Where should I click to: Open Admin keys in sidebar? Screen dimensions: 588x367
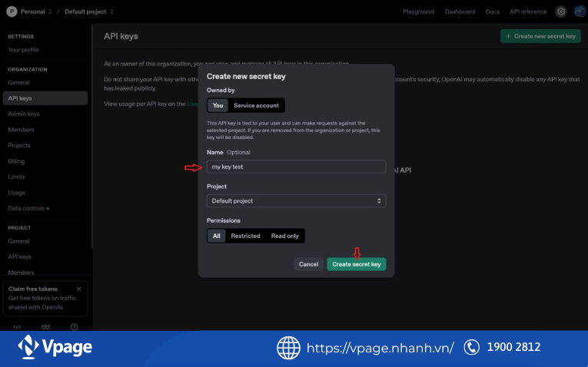point(24,114)
